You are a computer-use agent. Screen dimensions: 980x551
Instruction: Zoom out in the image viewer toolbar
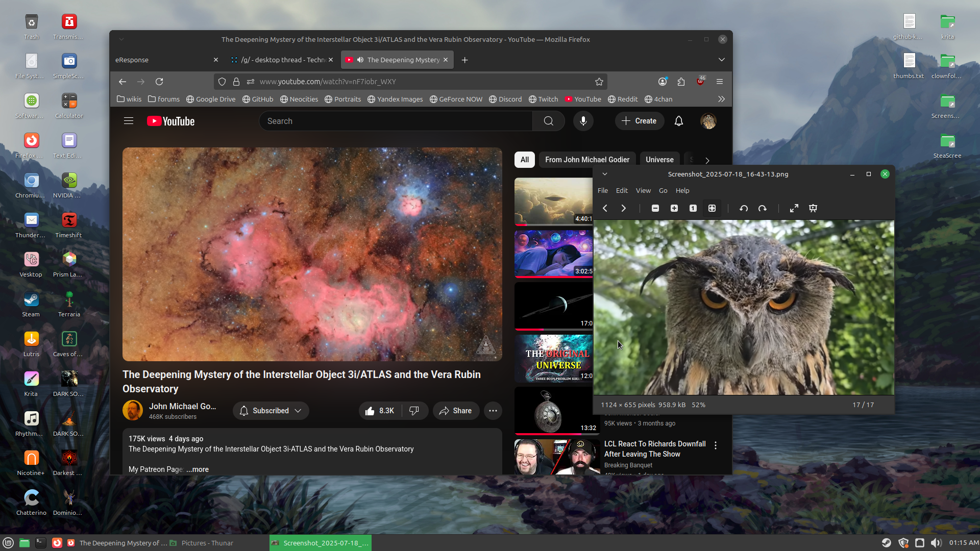[655, 208]
